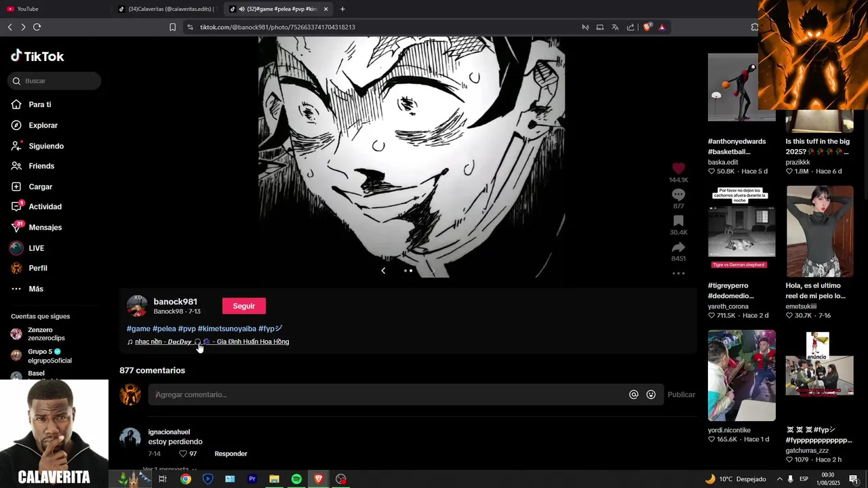Open Premiere Pro from the taskbar
The width and height of the screenshot is (868, 488).
coord(252,479)
